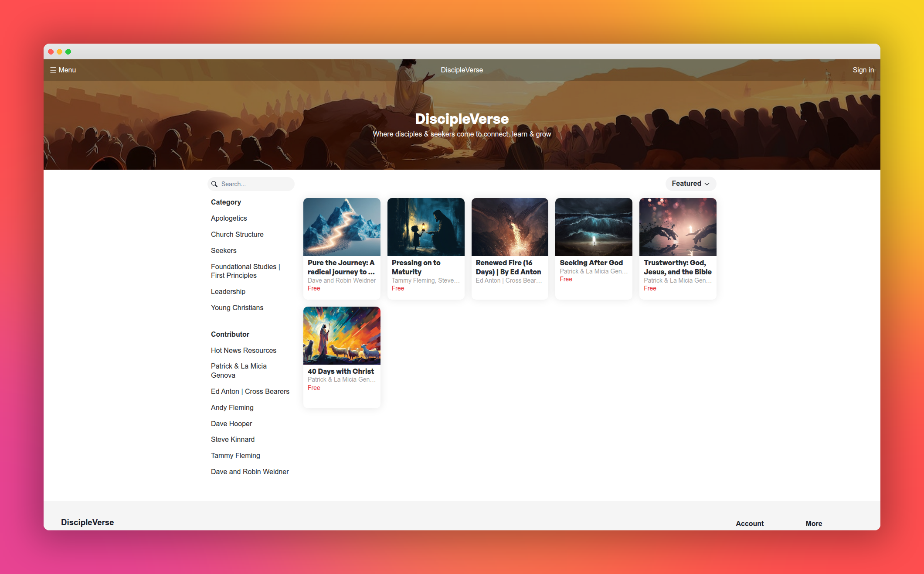
Task: Click the red close window button
Action: pos(51,51)
